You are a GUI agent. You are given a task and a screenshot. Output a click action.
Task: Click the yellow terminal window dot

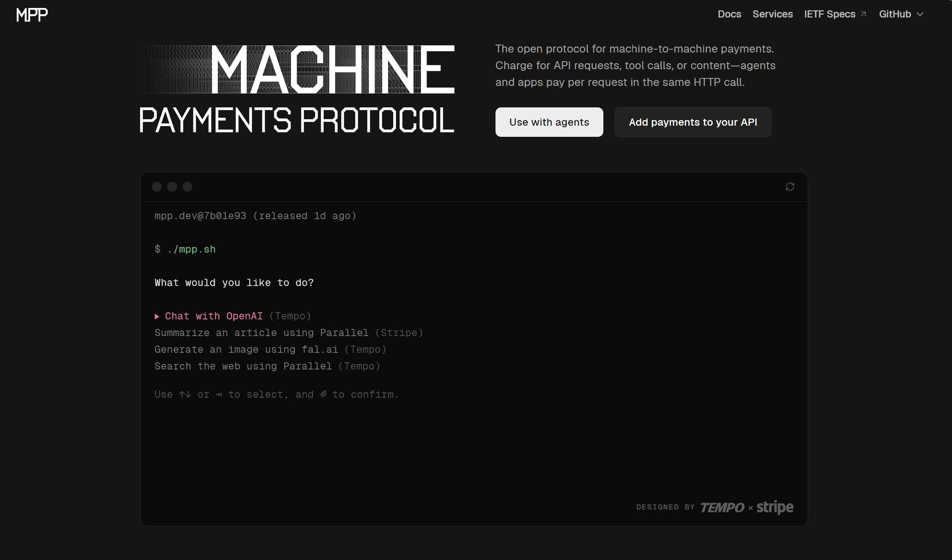point(172,187)
